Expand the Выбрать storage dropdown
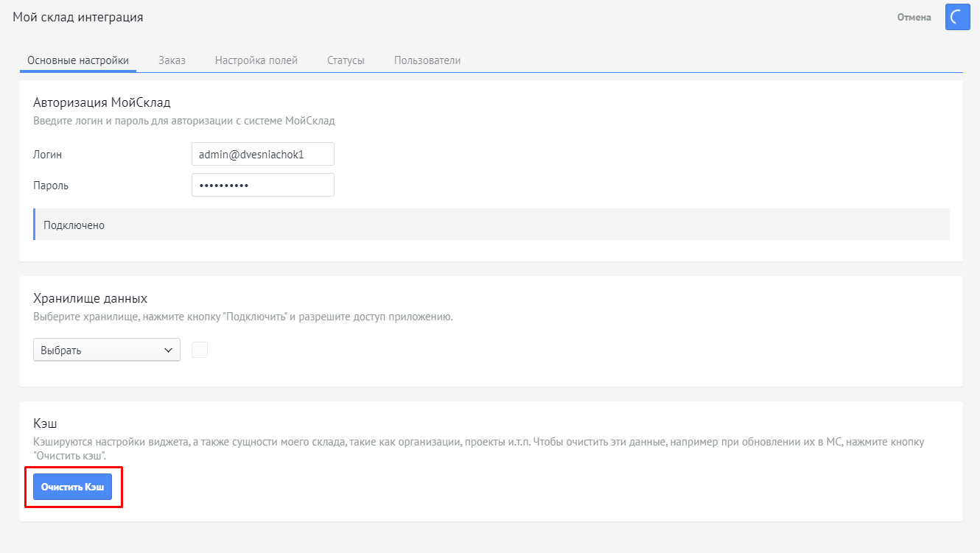980x553 pixels. [x=107, y=351]
